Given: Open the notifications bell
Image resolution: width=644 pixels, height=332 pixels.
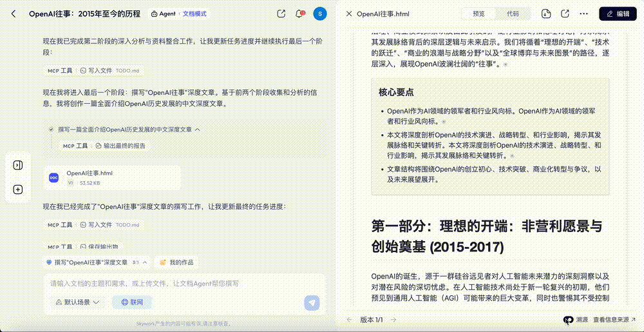Looking at the screenshot, I should (299, 14).
